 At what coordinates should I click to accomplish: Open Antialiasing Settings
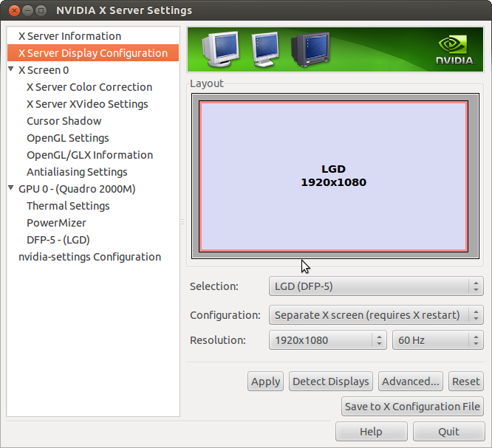point(77,172)
